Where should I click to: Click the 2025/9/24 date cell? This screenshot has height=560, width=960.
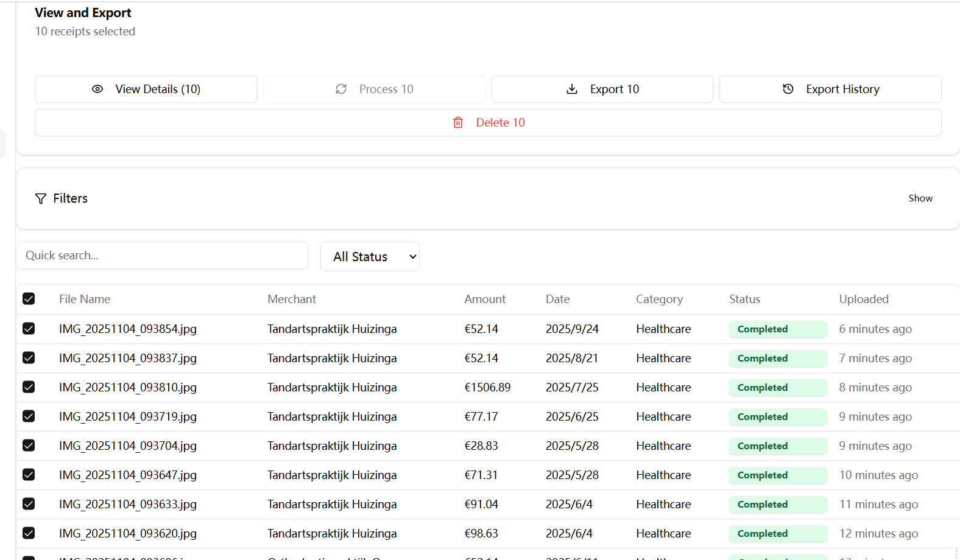[572, 329]
